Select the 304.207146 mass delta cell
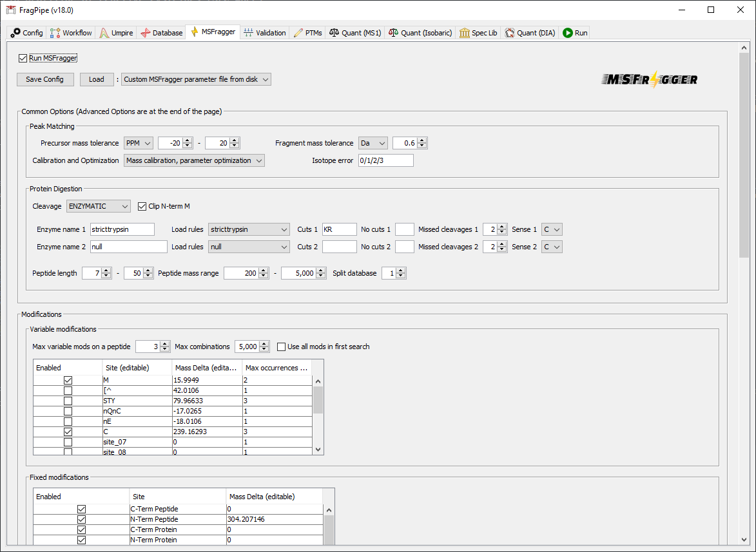Viewport: 756px width, 552px height. click(275, 519)
